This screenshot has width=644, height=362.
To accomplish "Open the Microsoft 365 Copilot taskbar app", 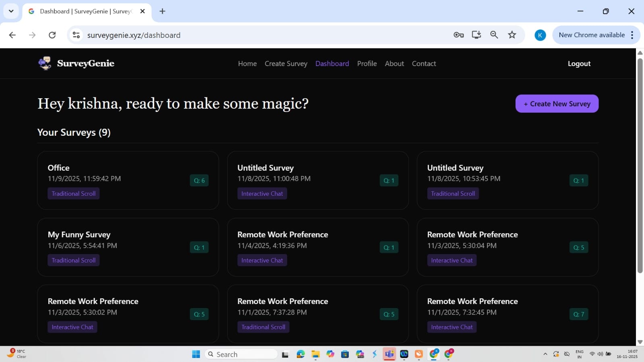I will tap(360, 354).
